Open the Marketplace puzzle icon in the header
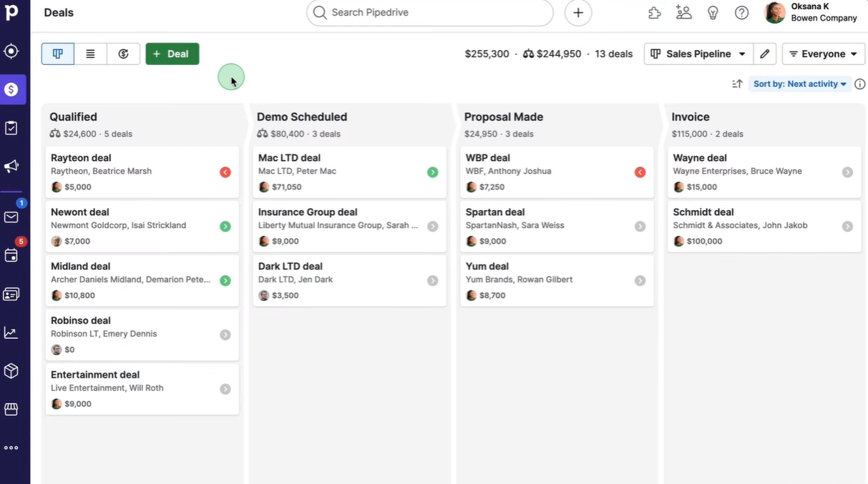 point(653,12)
